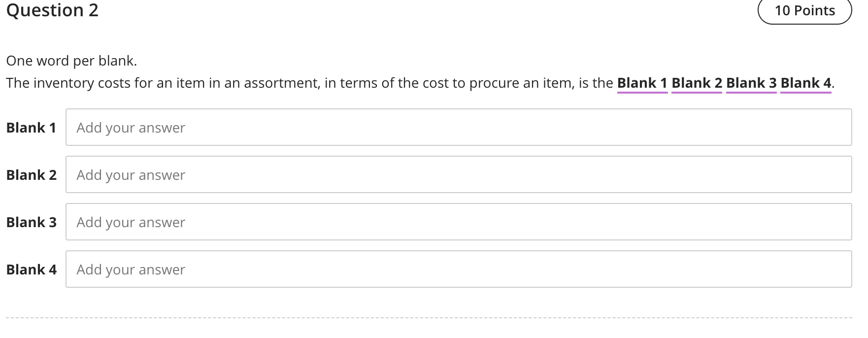Screen dimensions: 868x338
Task: Click the bold Blank 2 label beside its field
Action: pos(32,174)
